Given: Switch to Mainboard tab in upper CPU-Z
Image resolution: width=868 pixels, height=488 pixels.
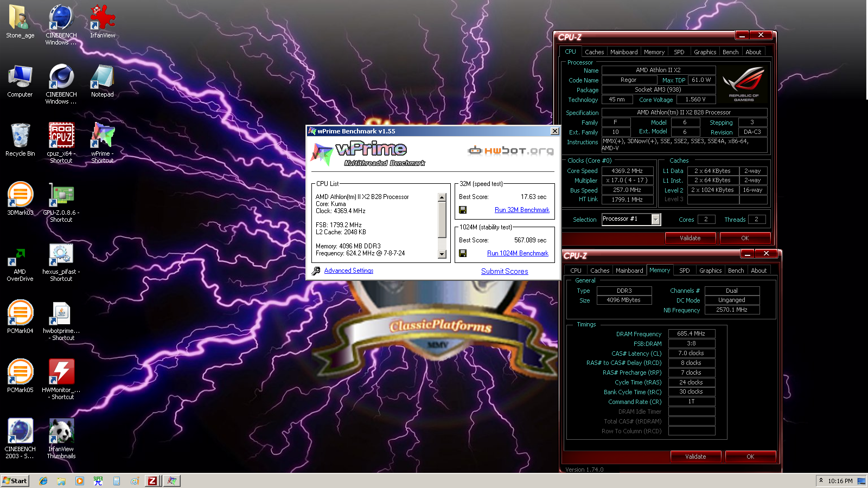Looking at the screenshot, I should point(624,52).
